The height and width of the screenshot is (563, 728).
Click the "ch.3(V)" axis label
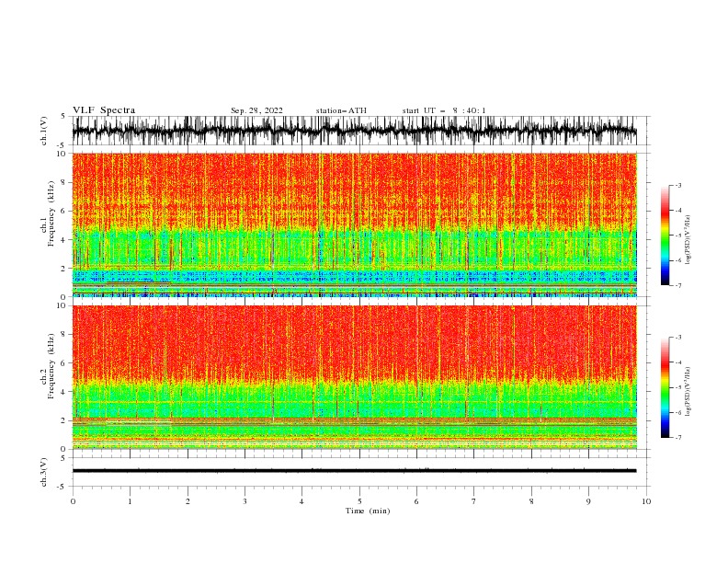44,472
